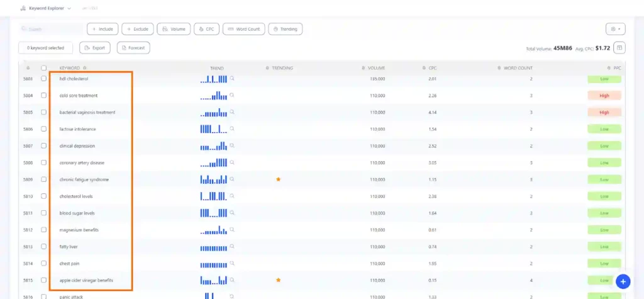This screenshot has height=299, width=644.
Task: Check the box for coronary artery disease
Action: [44, 162]
